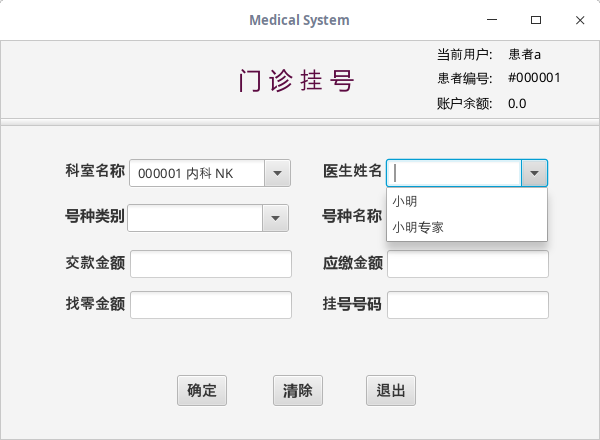Choose 小明专家 from the doctor list
Screen dimensions: 600x440
[x=418, y=227]
